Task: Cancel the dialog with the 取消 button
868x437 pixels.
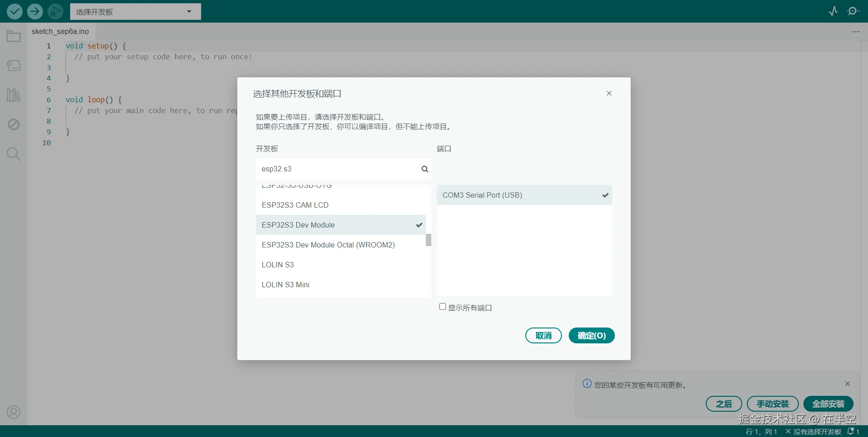Action: tap(543, 335)
